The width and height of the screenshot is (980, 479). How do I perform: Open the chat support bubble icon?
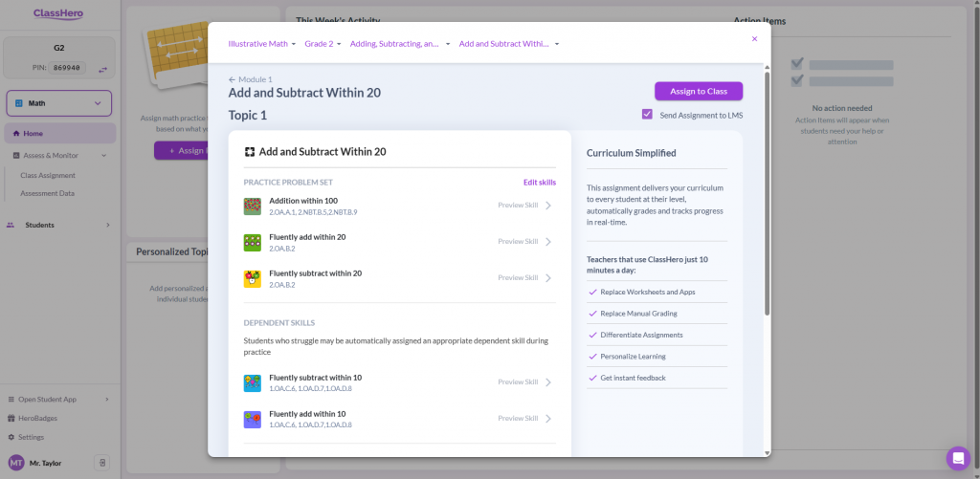(957, 458)
